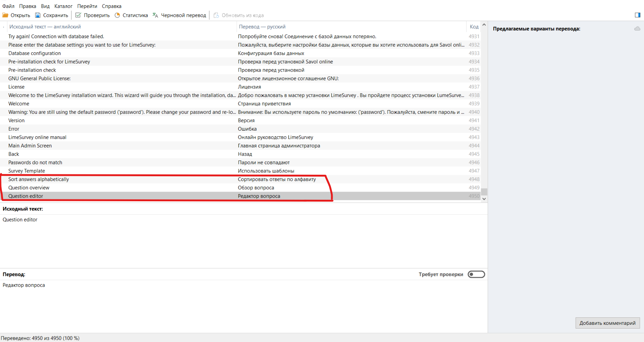644x342 pixels.
Task: Click the scroll up arrow of the string list
Action: (x=484, y=25)
